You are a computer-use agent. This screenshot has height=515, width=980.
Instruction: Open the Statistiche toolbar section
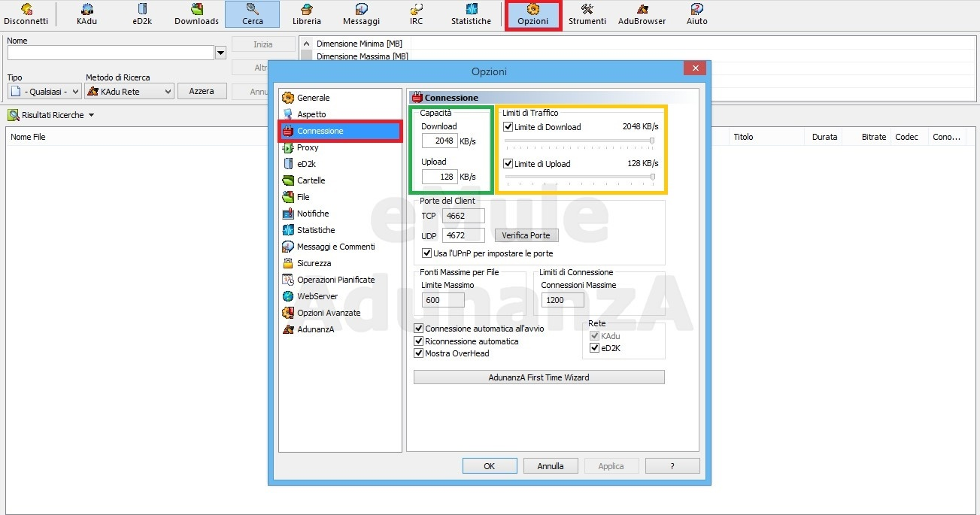[472, 14]
